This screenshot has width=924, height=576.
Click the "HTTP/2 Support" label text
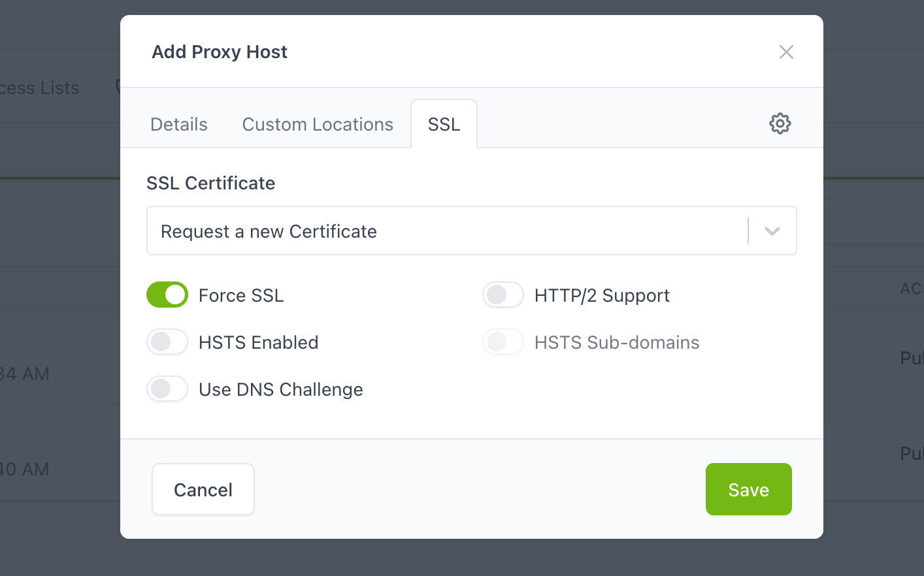coord(602,296)
